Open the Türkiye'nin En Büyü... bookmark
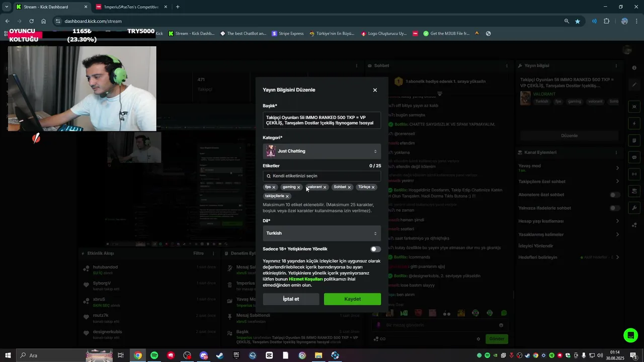This screenshot has height=362, width=644. coord(332,34)
